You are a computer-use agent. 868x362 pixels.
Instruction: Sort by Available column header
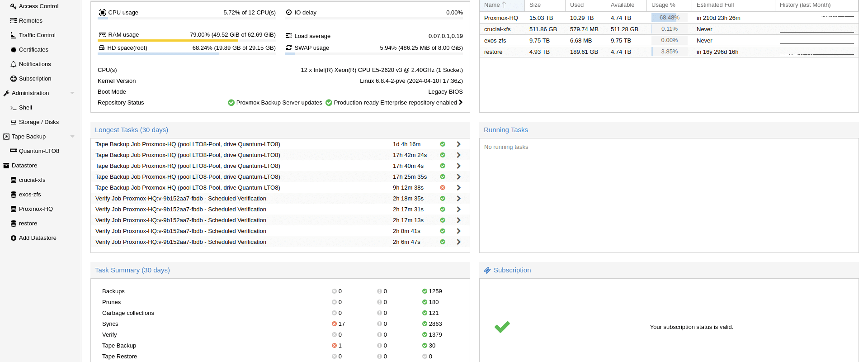[626, 5]
